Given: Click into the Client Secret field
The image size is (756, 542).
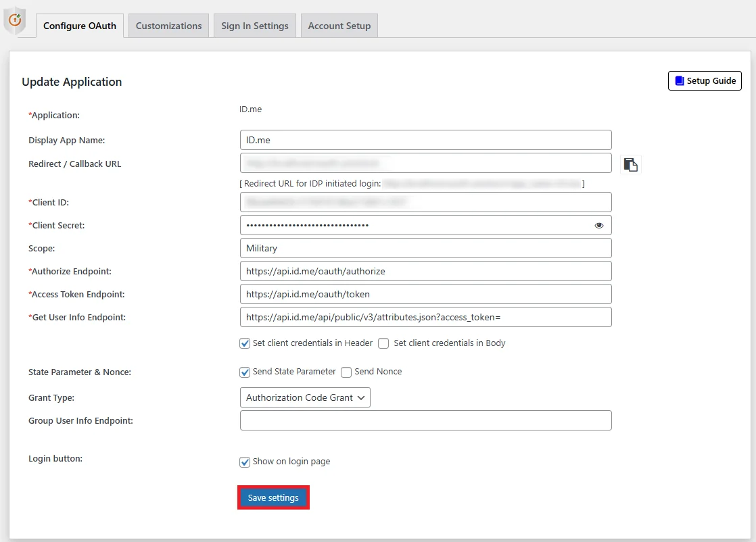Looking at the screenshot, I should coord(426,225).
